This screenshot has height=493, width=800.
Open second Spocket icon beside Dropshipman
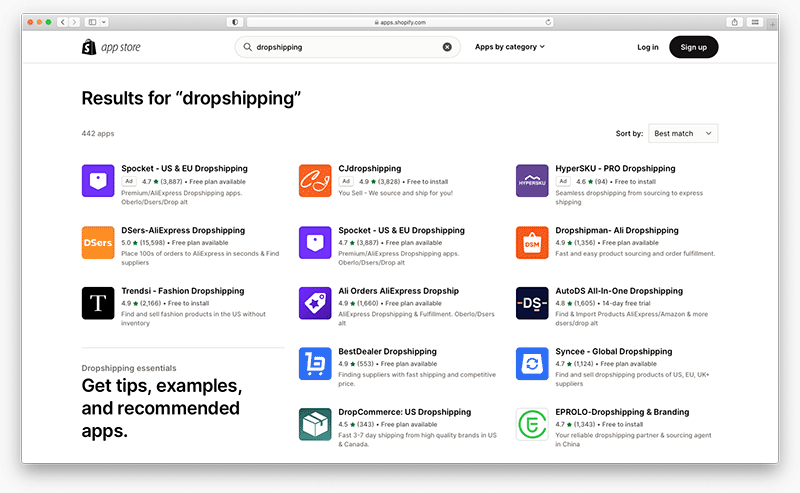(315, 242)
